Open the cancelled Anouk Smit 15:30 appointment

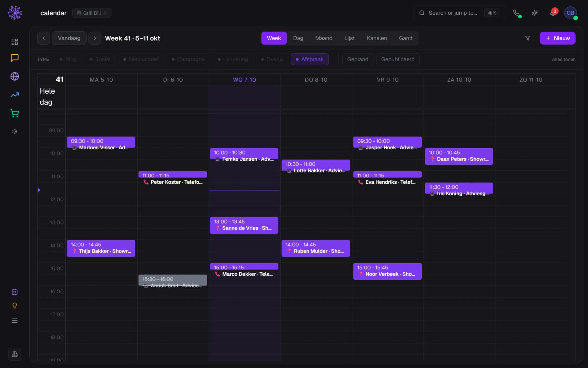(x=173, y=280)
